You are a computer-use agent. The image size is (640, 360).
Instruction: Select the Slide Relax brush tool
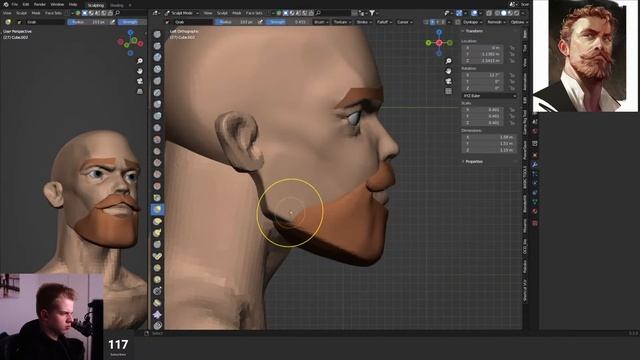click(x=157, y=291)
